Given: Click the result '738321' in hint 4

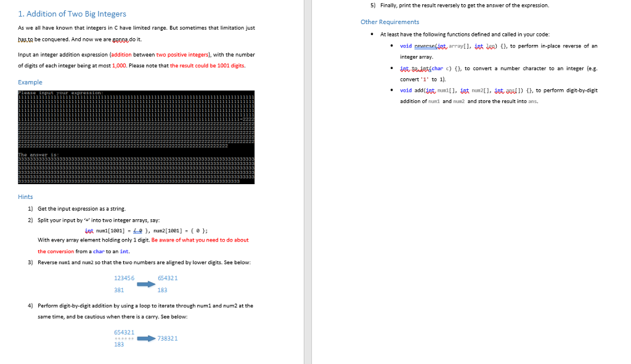Looking at the screenshot, I should [167, 338].
